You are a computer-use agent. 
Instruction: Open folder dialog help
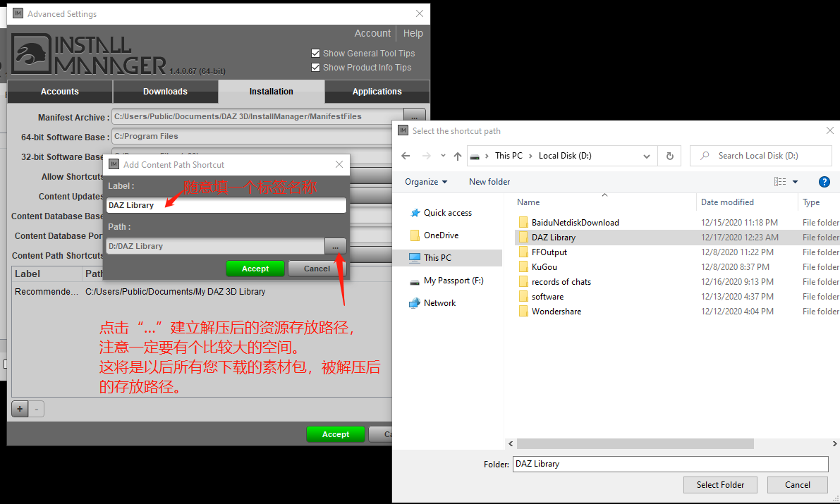(824, 182)
